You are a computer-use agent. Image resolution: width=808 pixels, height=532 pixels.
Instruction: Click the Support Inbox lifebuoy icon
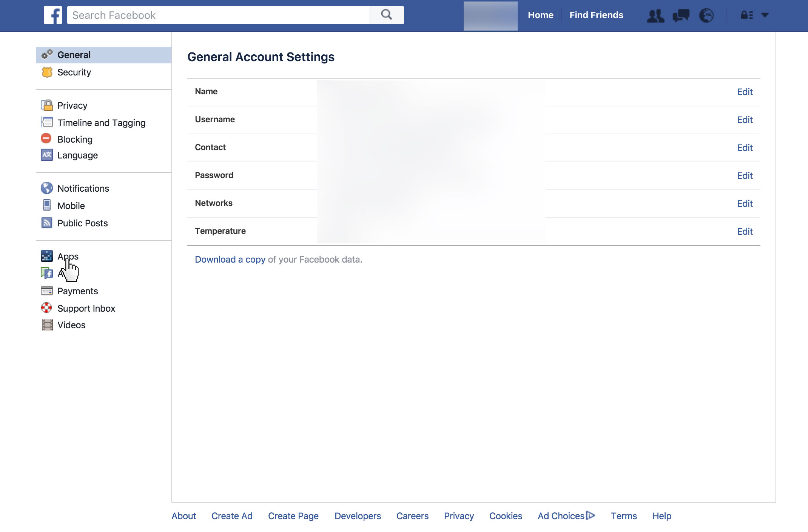[46, 308]
